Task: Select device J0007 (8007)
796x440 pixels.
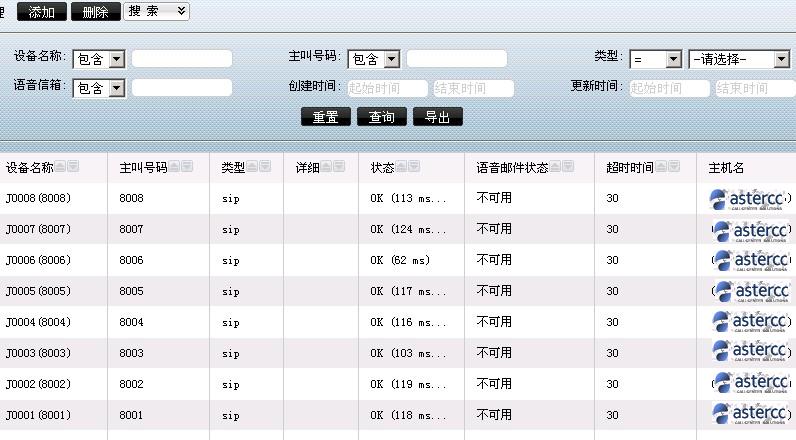Action: click(x=38, y=229)
